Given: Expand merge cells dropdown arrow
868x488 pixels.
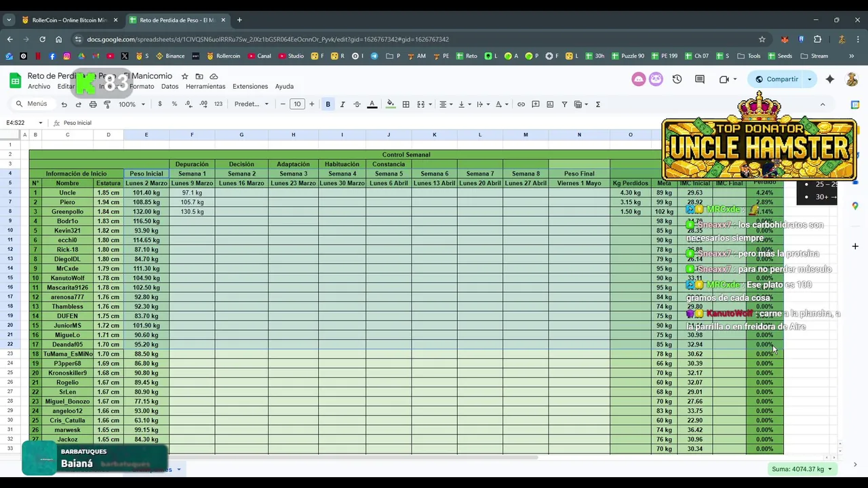Looking at the screenshot, I should coord(430,104).
